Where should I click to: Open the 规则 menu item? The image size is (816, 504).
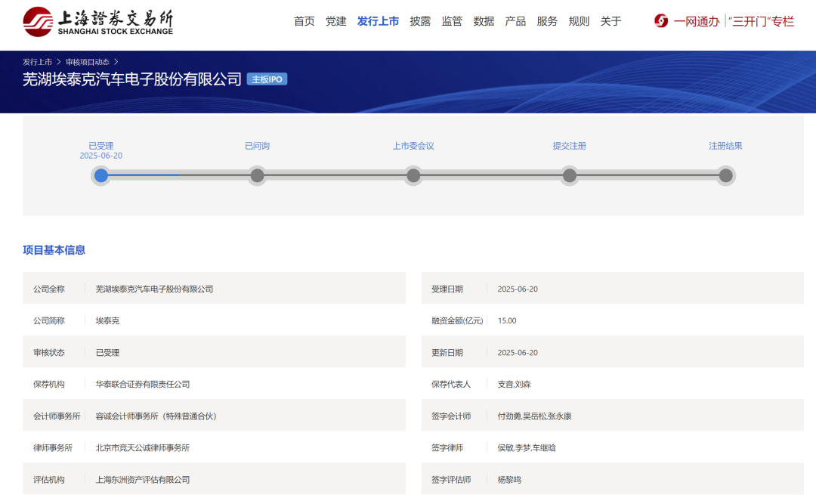pyautogui.click(x=580, y=21)
